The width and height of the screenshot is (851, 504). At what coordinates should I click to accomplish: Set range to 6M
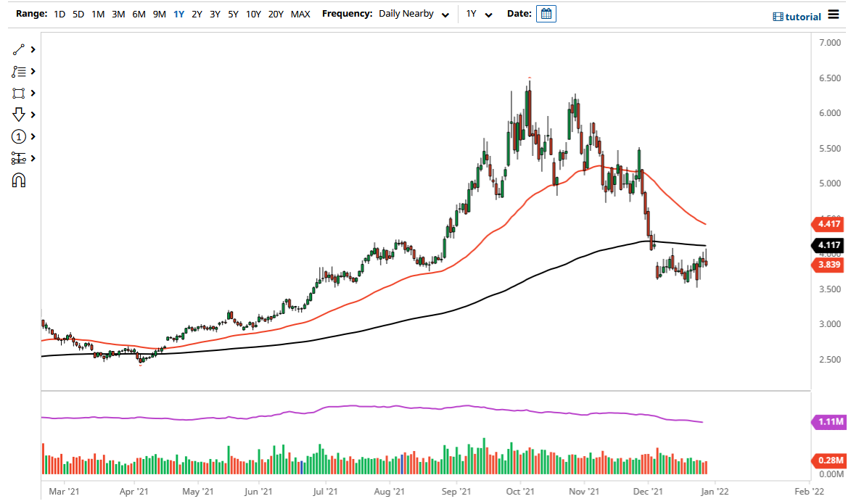139,14
